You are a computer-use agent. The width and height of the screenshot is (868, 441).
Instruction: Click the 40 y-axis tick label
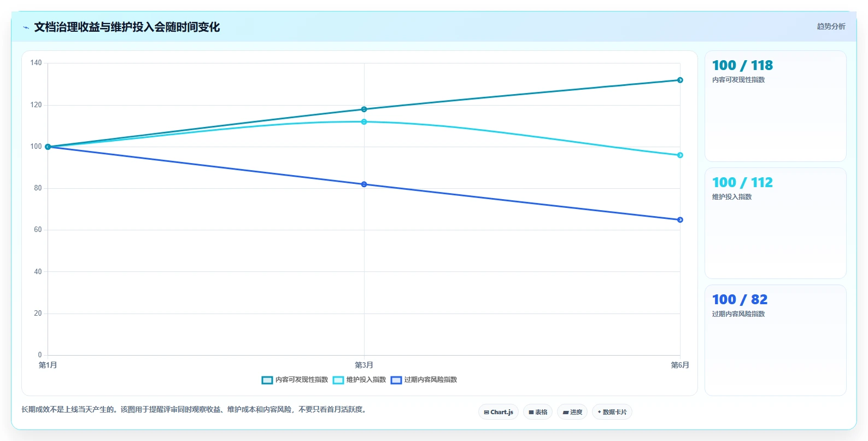click(x=38, y=272)
